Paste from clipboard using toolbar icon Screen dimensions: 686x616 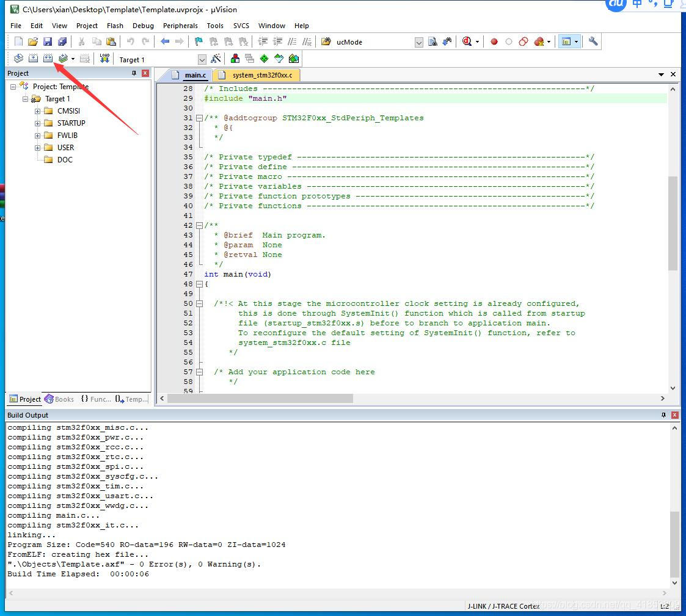(x=111, y=42)
